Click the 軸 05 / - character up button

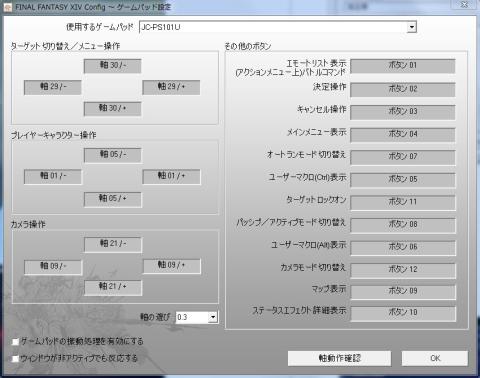(x=113, y=155)
